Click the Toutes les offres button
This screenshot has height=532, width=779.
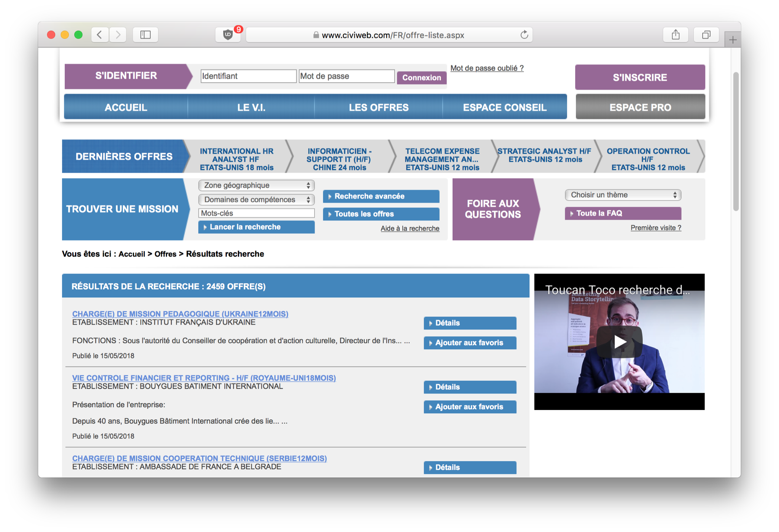coord(381,214)
